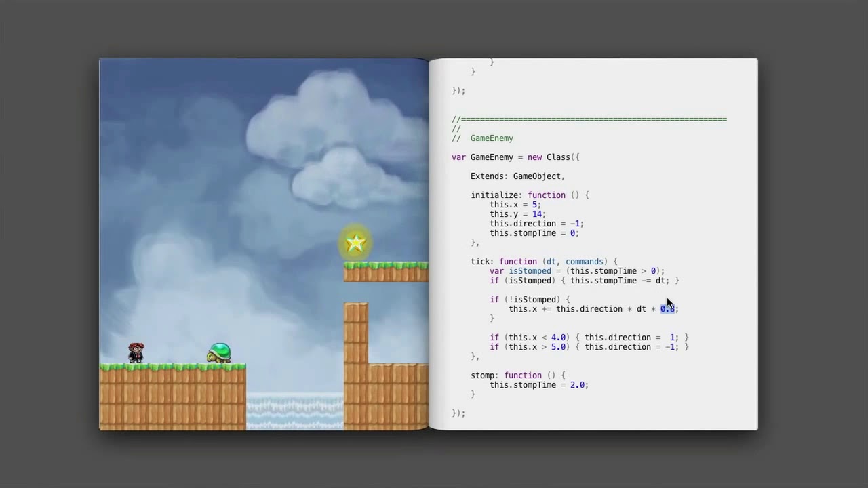Click "this.direction" on the "this.x +=" line
The image size is (868, 488).
click(589, 309)
